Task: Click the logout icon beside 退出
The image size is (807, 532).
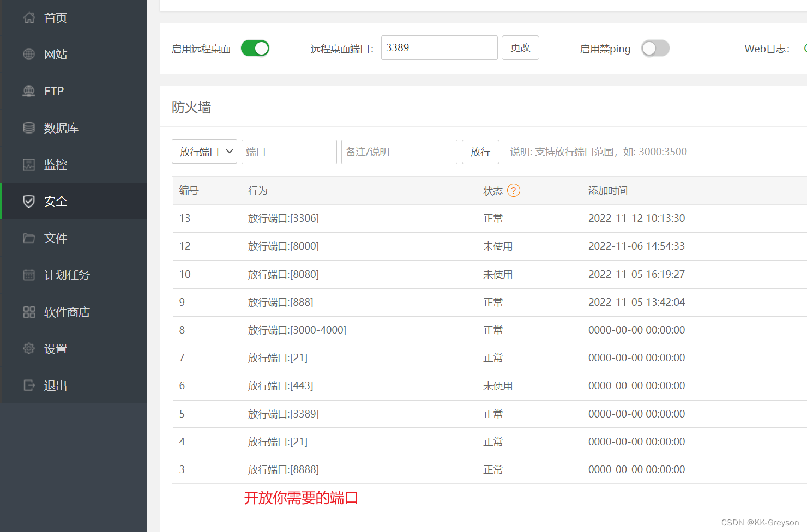Action: [29, 385]
